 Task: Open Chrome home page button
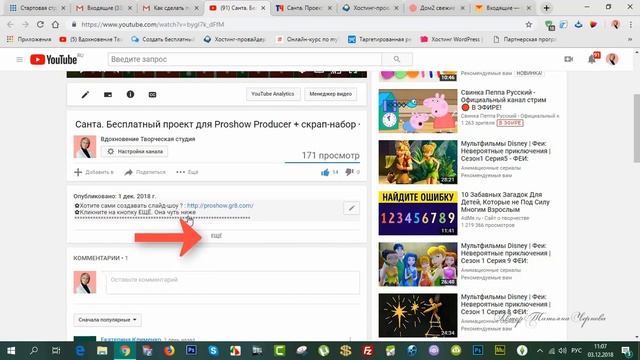click(55, 24)
